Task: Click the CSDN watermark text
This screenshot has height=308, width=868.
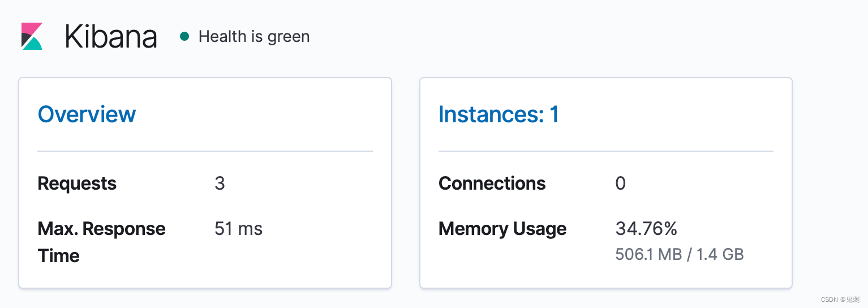Action: pos(840,300)
